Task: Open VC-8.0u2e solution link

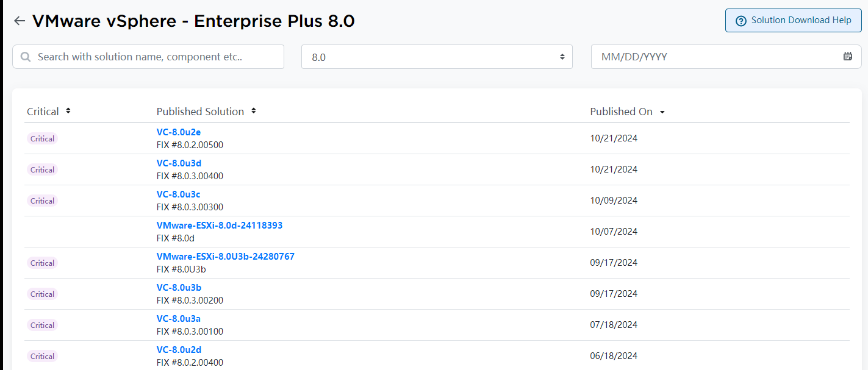Action: pos(179,132)
